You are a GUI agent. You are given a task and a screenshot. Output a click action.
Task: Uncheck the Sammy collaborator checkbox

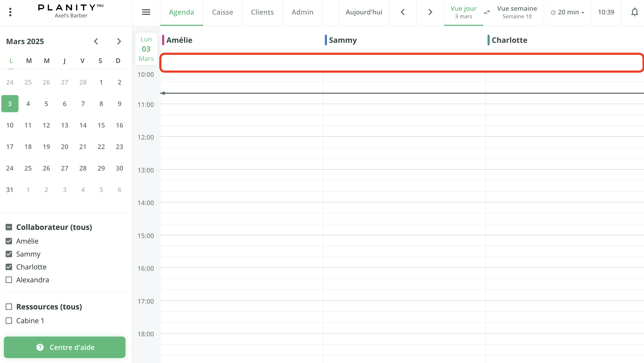click(x=9, y=254)
